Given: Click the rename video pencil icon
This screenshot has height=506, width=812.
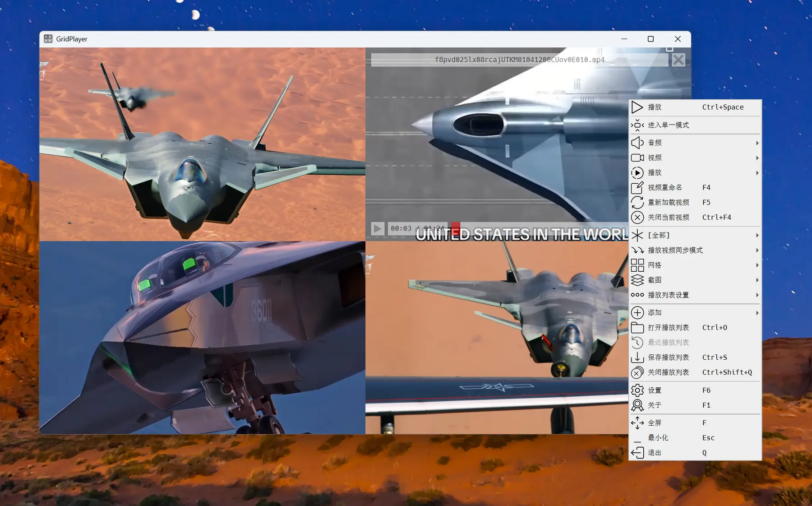Looking at the screenshot, I should (x=637, y=187).
